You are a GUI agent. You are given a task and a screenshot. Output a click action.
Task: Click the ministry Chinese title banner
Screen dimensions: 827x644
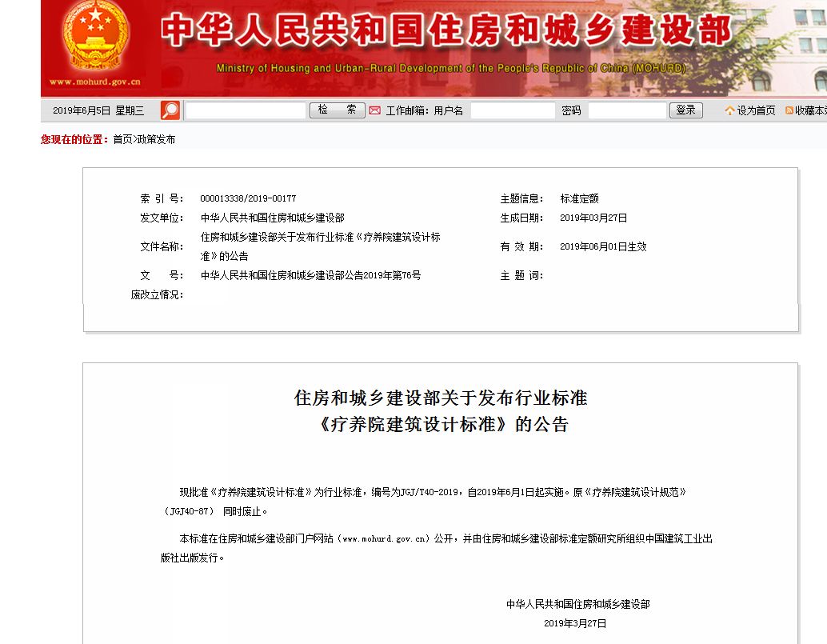[x=445, y=30]
